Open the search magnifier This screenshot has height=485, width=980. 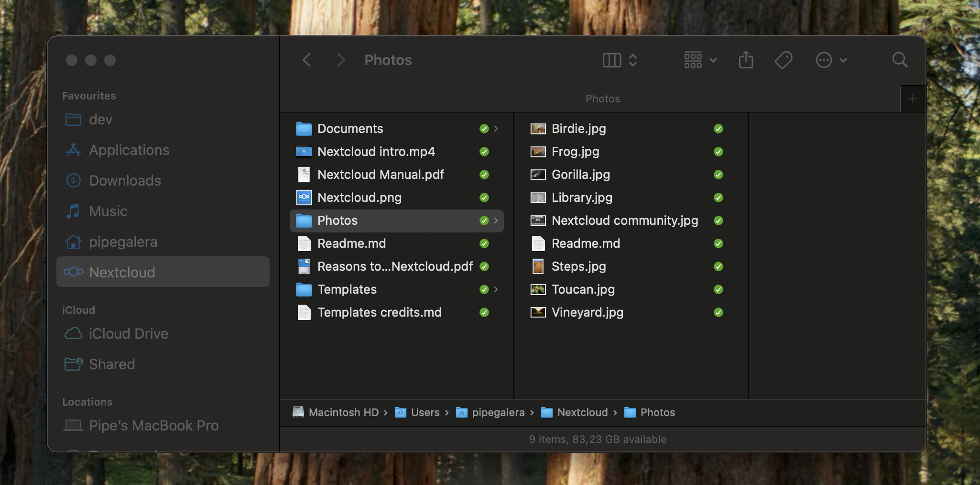pyautogui.click(x=900, y=60)
